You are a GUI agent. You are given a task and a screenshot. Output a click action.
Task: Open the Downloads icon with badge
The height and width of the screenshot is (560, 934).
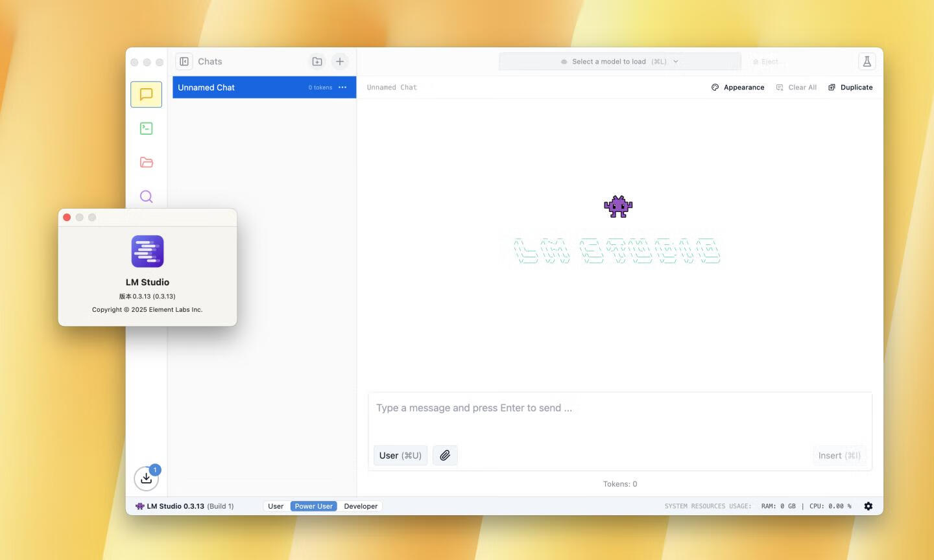tap(147, 478)
